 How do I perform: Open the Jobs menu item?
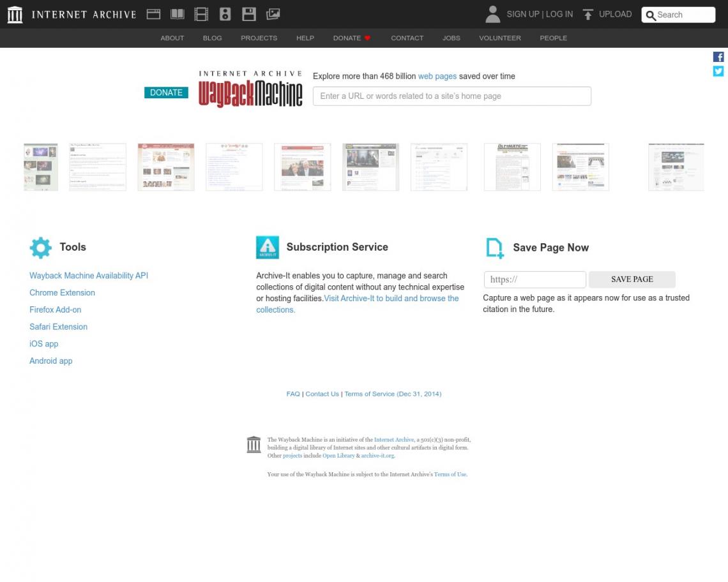[451, 38]
